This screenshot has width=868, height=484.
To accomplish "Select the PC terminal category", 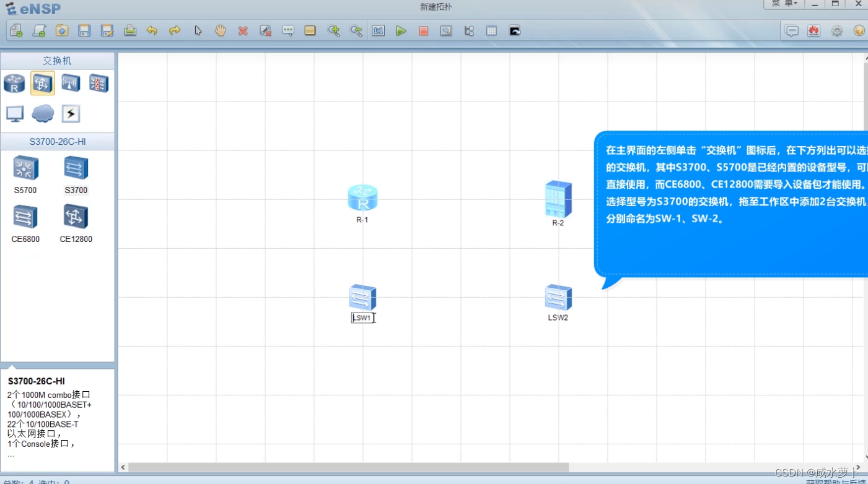I will pyautogui.click(x=14, y=113).
